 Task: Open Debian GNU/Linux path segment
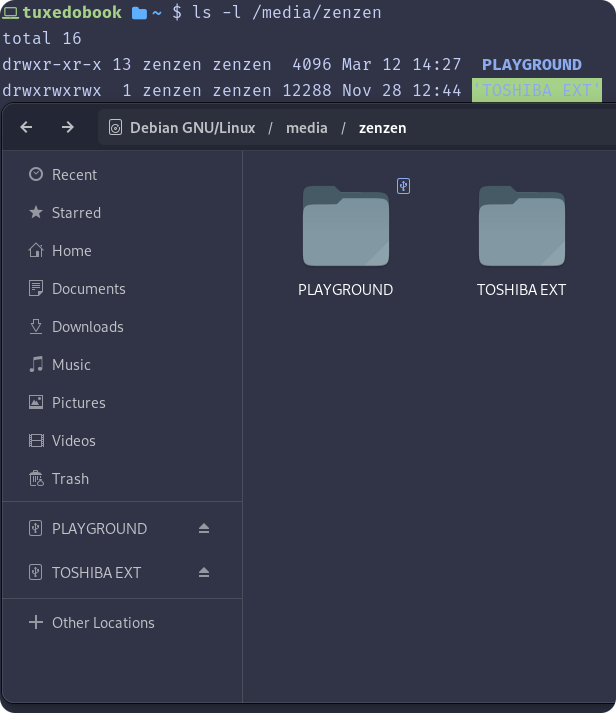click(x=192, y=128)
